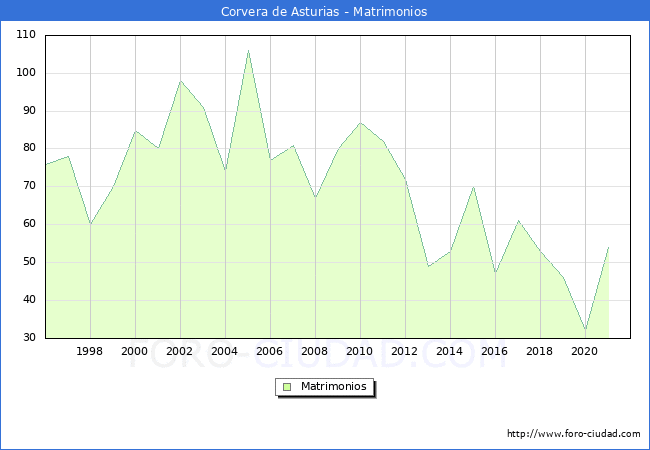Click the green Matrimonios legend swatch

coord(287,387)
